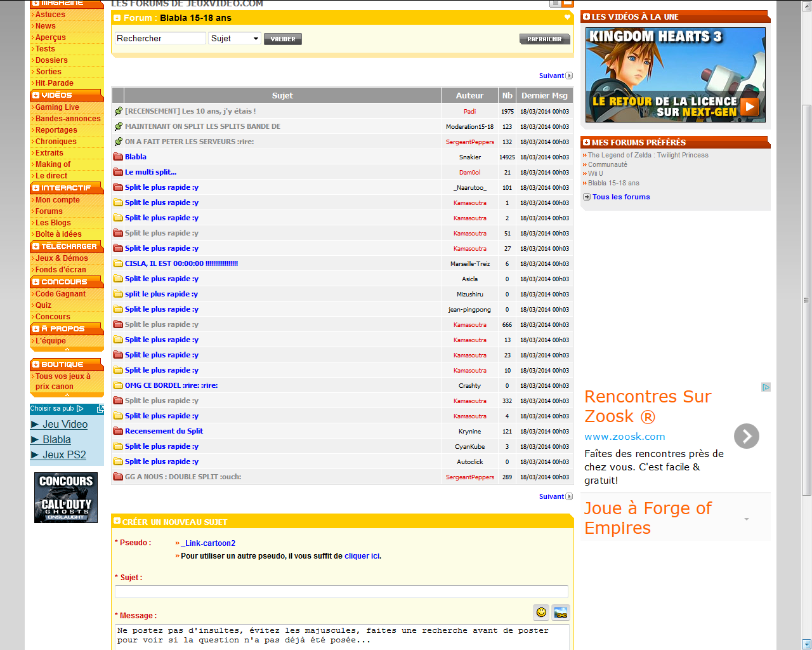812x650 pixels.
Task: Click the arrow icon next to the bottom Suivant
Action: pyautogui.click(x=569, y=496)
